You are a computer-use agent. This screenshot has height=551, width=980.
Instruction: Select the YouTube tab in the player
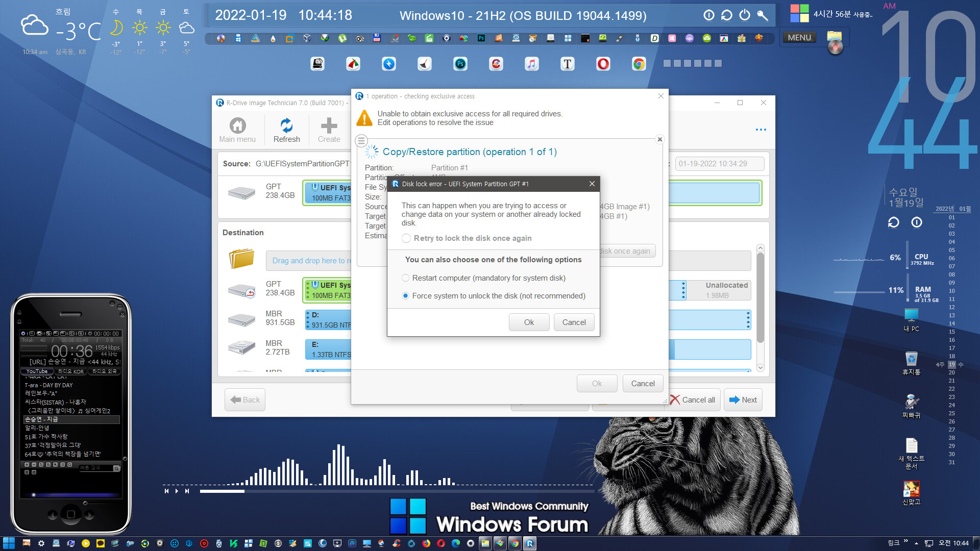tap(37, 371)
